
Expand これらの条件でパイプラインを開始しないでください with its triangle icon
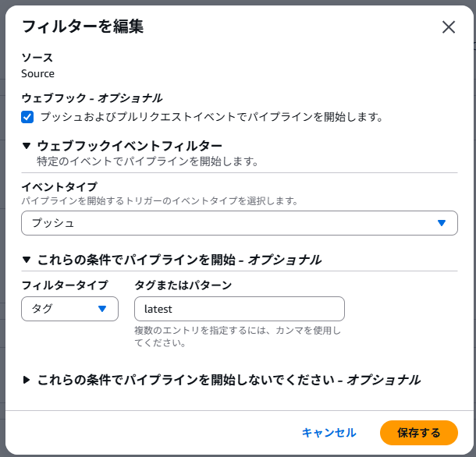click(27, 380)
